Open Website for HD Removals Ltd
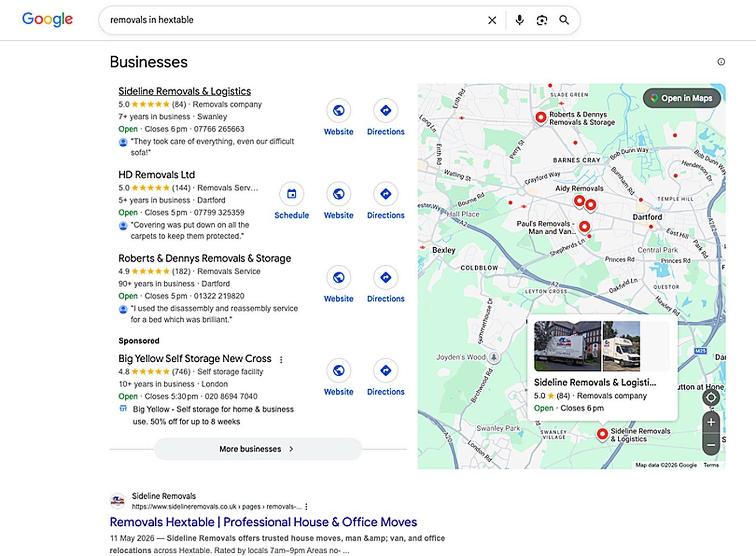 click(x=339, y=201)
